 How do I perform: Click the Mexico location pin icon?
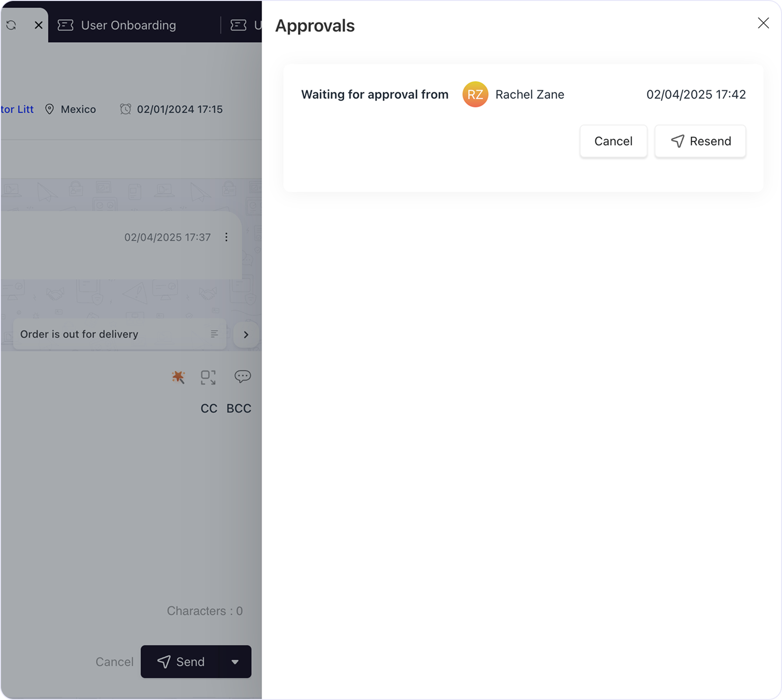(49, 109)
